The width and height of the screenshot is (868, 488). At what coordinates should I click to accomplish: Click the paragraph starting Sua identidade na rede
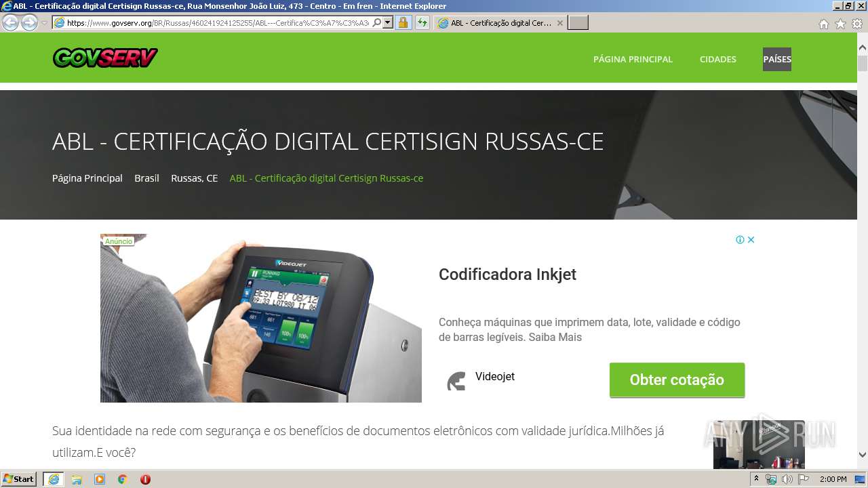tap(358, 441)
